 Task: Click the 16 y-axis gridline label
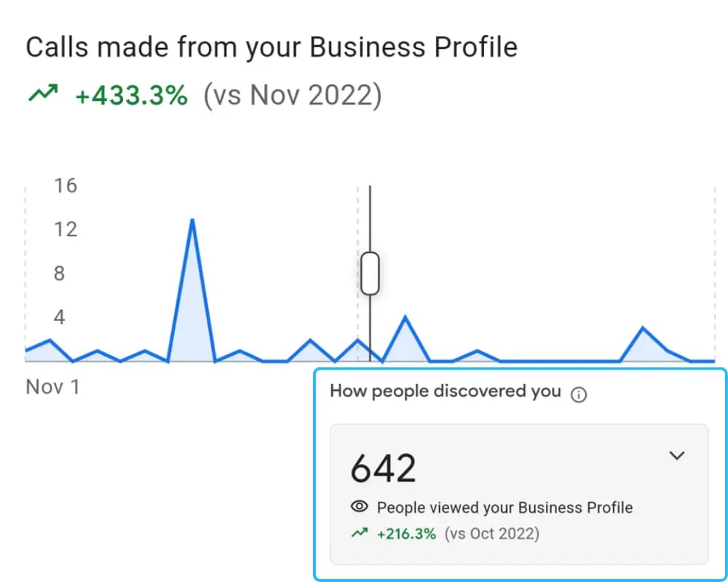point(66,186)
